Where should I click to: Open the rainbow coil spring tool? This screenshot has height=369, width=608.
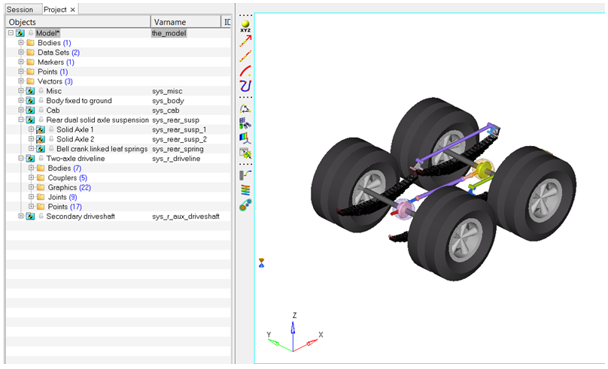point(245,190)
